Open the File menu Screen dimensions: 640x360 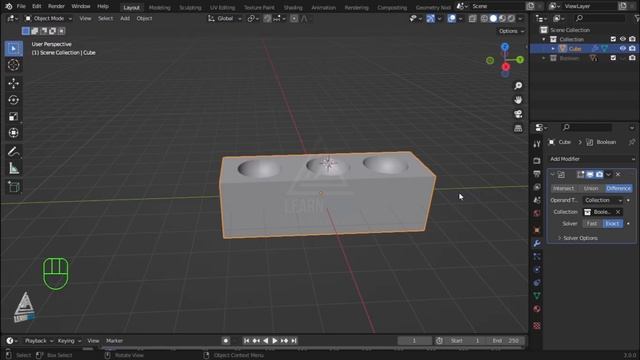coord(21,7)
